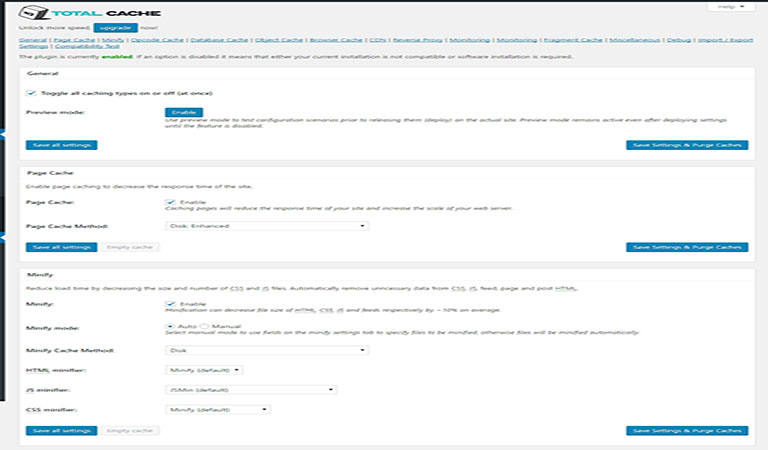
Task: Open the Opcode Cache navigation link
Action: coord(157,40)
